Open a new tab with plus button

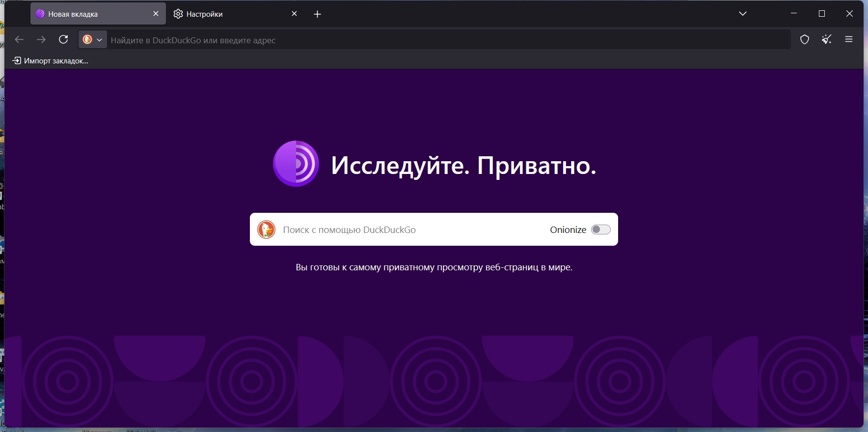[317, 14]
